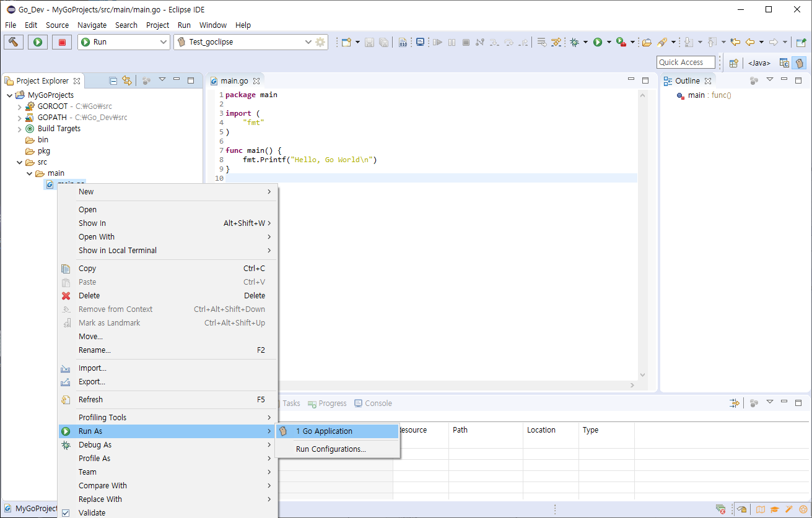Select the main.go editor tab
The image size is (812, 518).
click(234, 81)
